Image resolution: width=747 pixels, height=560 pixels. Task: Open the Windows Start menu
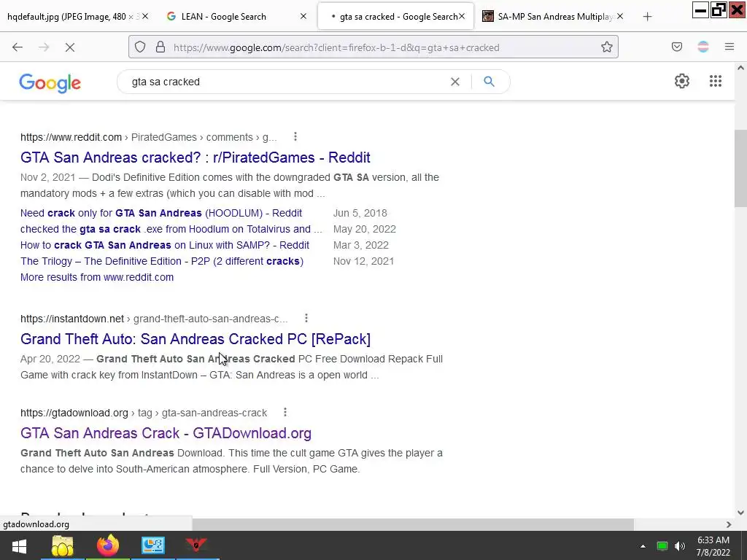[19, 545]
